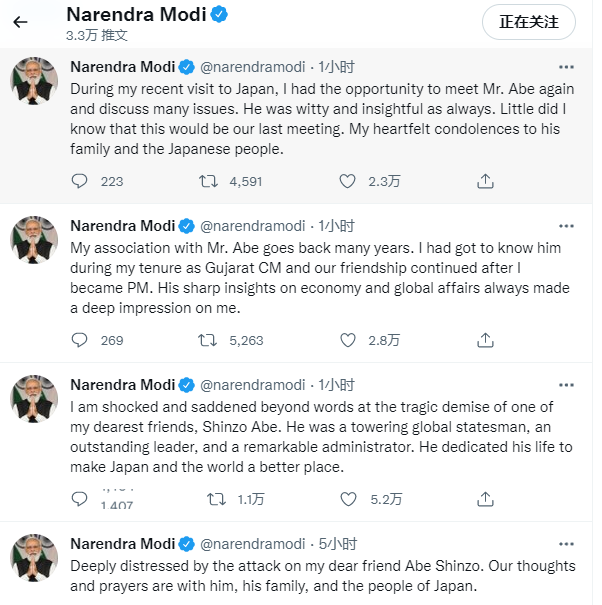Share the tweet about the recent Japan visit
The width and height of the screenshot is (602, 605).
click(485, 181)
